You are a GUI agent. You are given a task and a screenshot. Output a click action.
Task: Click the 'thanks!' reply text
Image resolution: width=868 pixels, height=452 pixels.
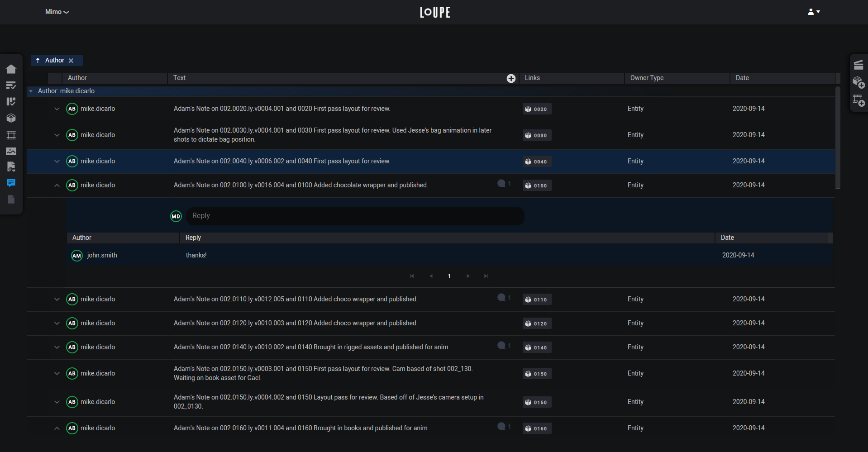(196, 255)
